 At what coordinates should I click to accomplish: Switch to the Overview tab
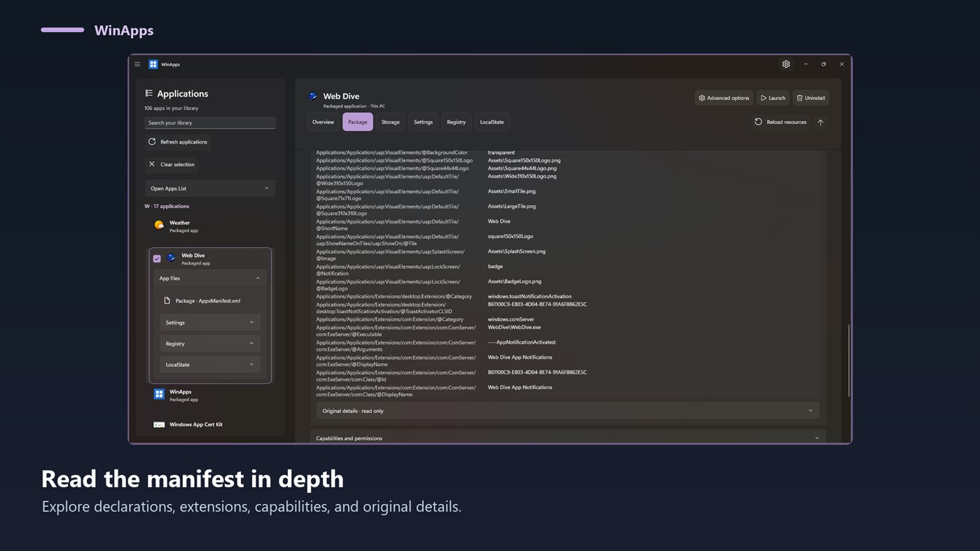(323, 122)
